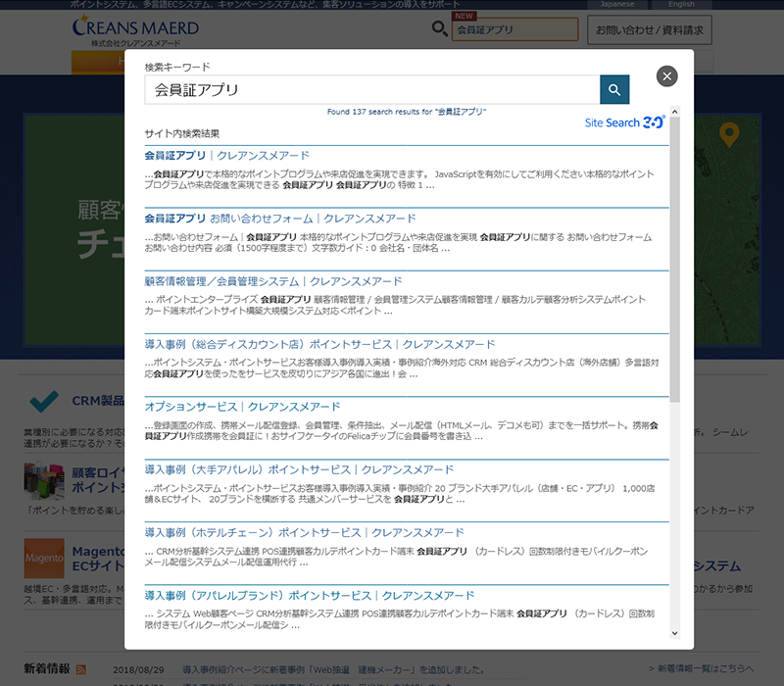Open result オプションサービス
784x686 pixels.
coord(242,407)
